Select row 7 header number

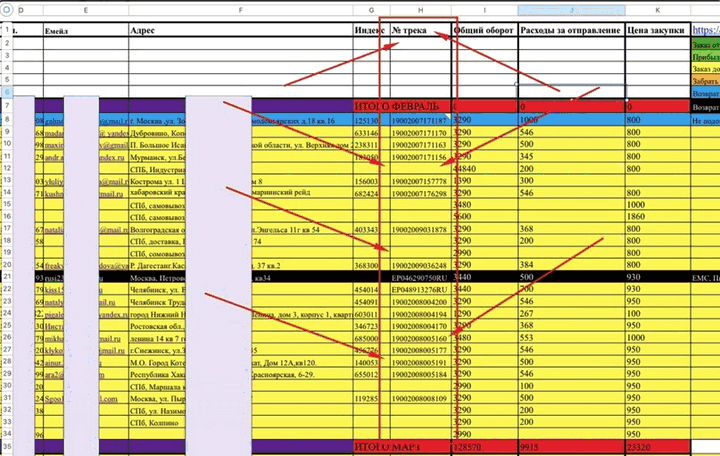click(7, 106)
